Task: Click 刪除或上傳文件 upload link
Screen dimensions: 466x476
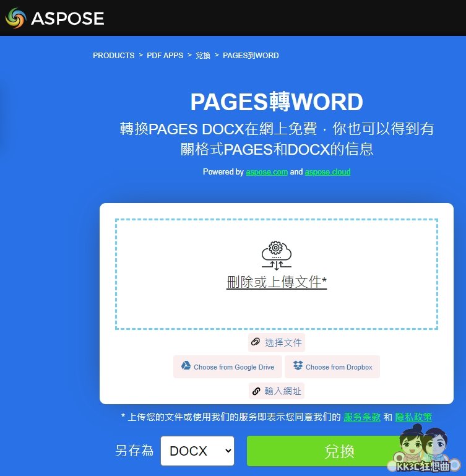Action: 276,282
